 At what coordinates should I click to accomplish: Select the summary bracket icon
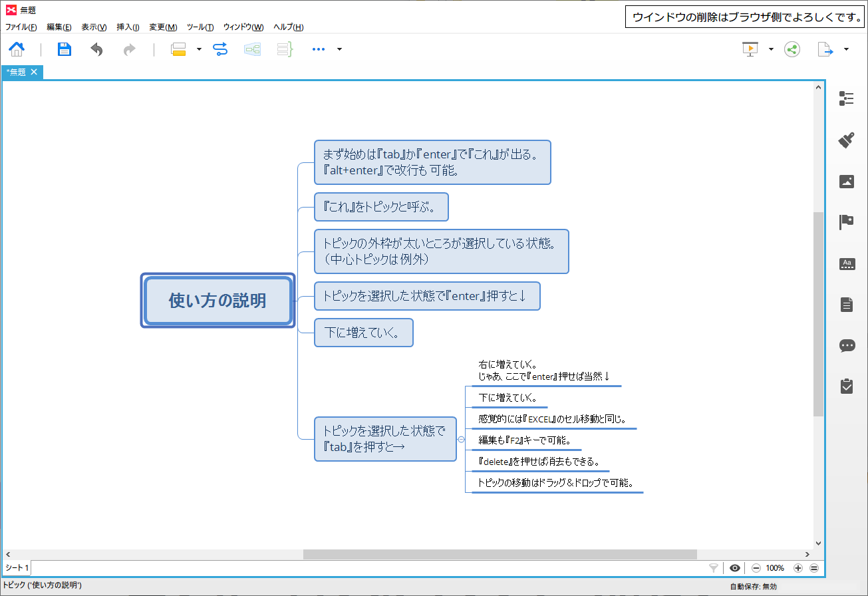point(285,49)
